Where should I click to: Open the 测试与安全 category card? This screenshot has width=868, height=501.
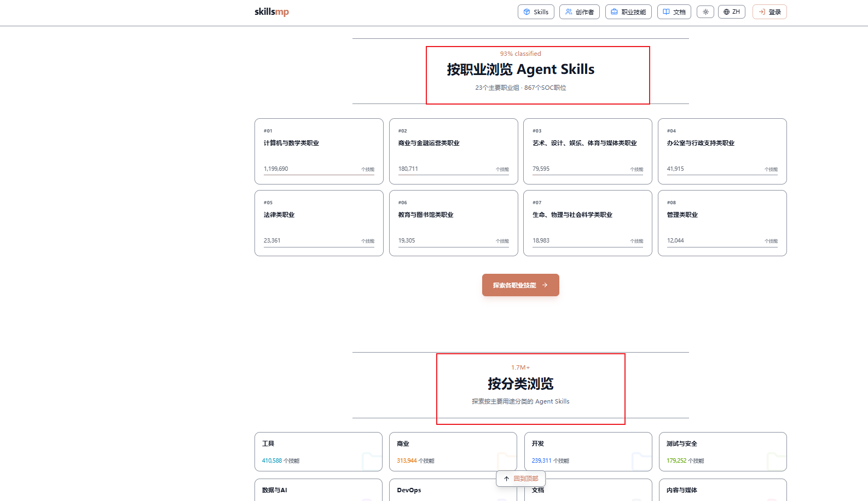pyautogui.click(x=723, y=452)
